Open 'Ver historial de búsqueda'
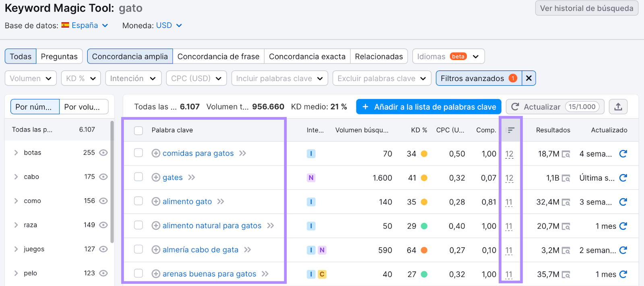 coord(586,8)
